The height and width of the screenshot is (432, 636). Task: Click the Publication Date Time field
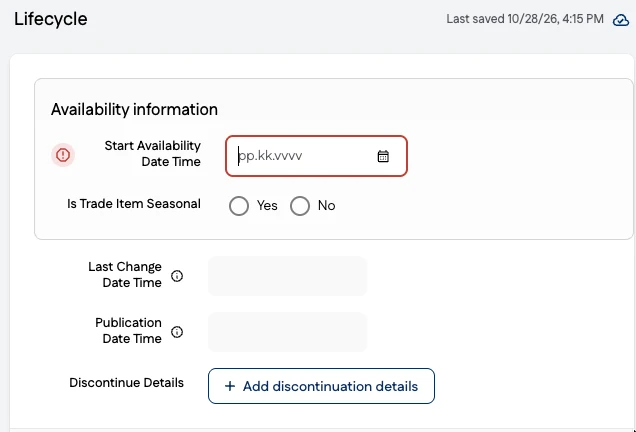[288, 332]
